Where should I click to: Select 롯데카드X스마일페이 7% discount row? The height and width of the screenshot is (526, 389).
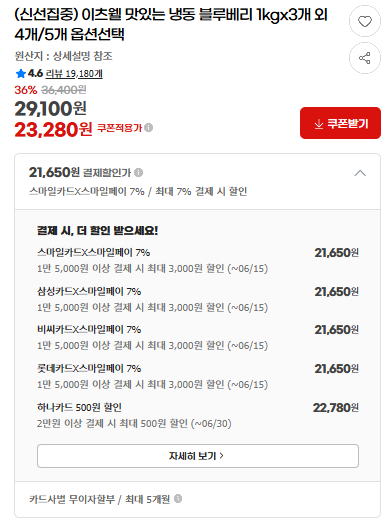click(198, 376)
